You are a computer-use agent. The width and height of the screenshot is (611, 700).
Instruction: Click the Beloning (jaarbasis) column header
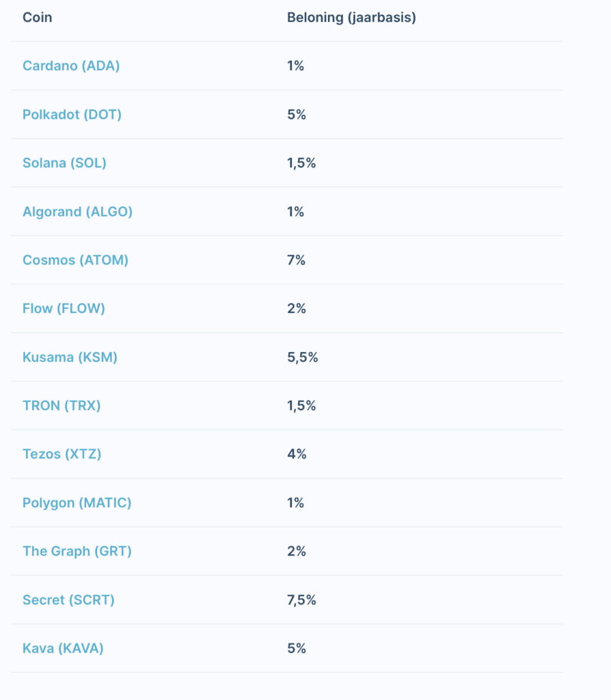point(351,17)
